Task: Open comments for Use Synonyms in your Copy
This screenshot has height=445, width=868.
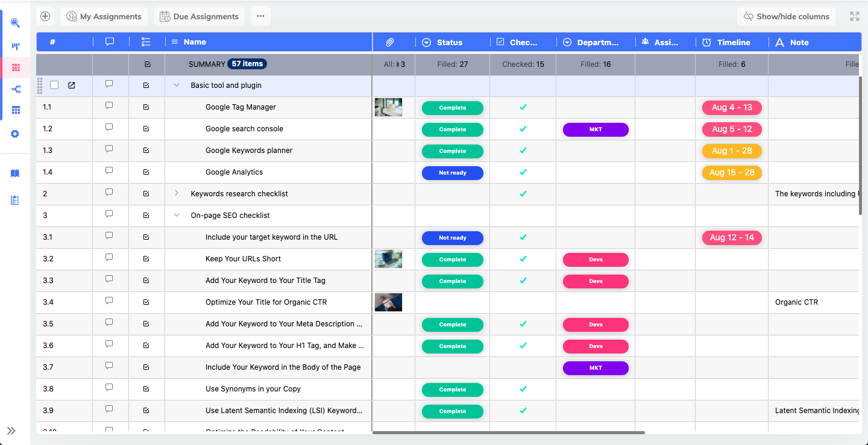Action: coord(109,388)
